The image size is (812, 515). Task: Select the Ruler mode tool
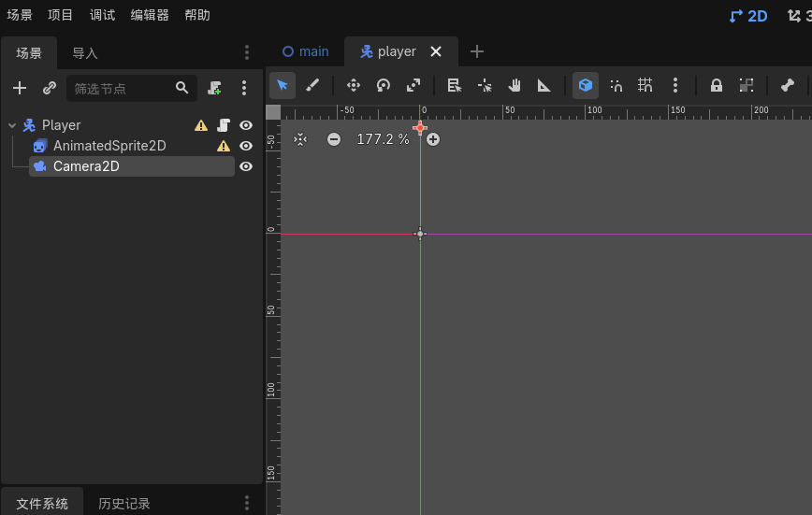click(544, 85)
